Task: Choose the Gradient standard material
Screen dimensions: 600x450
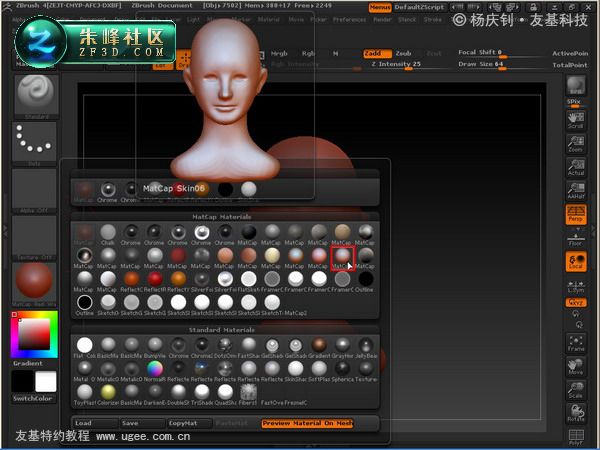Action: pos(319,347)
